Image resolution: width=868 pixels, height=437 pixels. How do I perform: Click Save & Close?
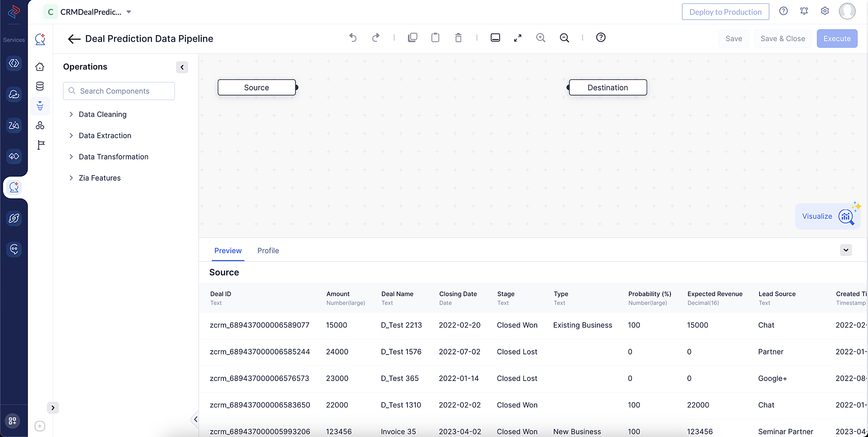click(783, 39)
